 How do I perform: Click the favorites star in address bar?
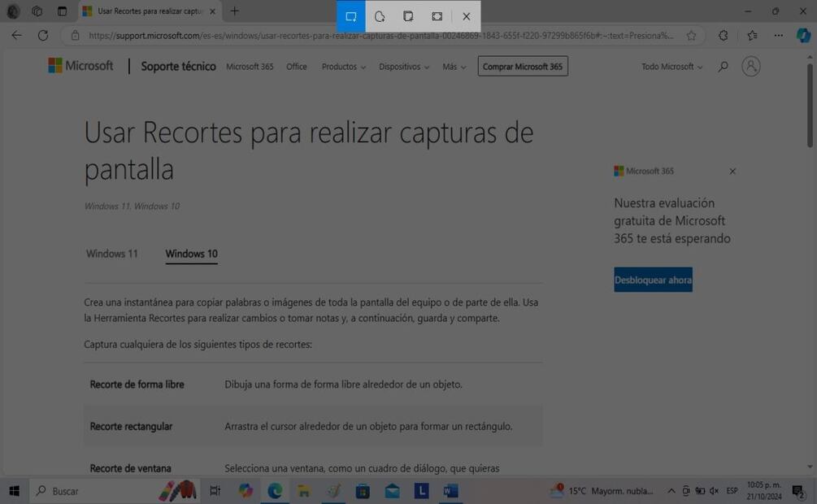tap(691, 36)
